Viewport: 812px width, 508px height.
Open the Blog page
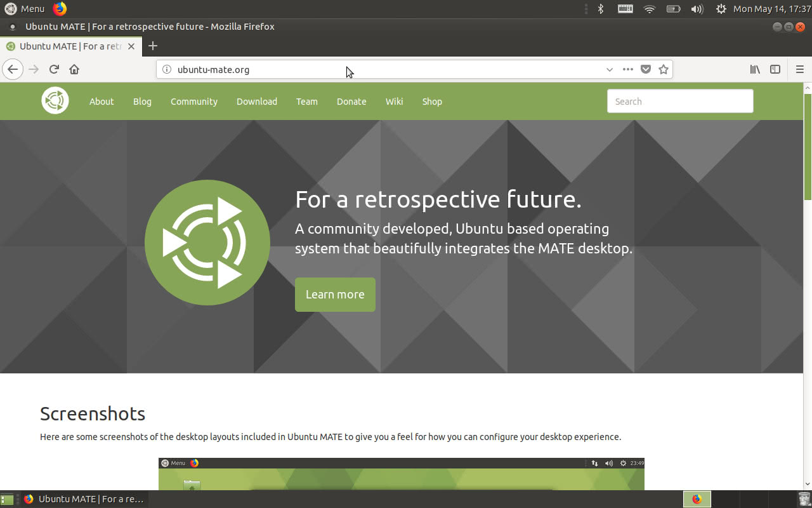[x=142, y=101]
